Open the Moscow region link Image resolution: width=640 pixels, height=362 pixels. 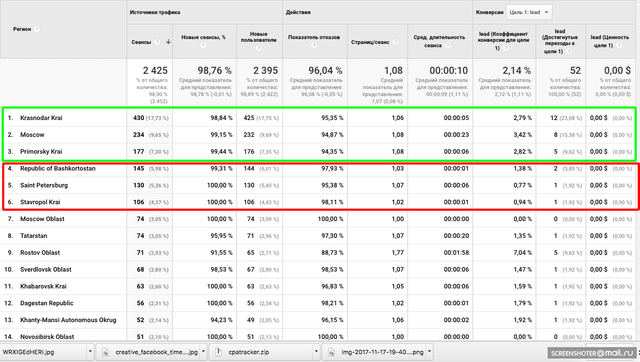(x=32, y=135)
